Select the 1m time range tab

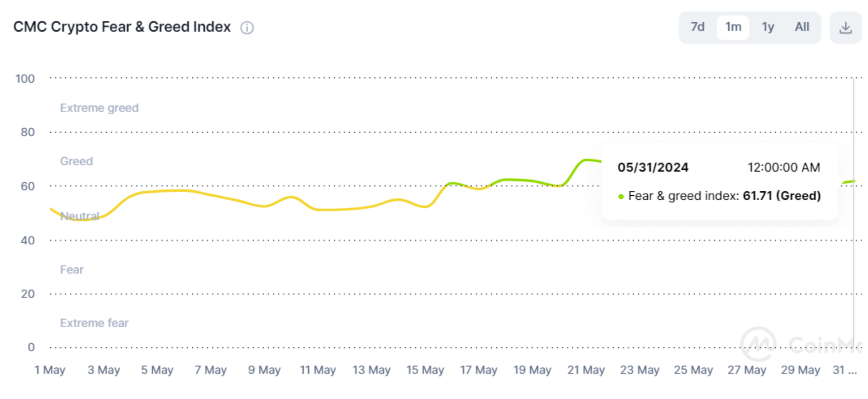click(x=733, y=27)
